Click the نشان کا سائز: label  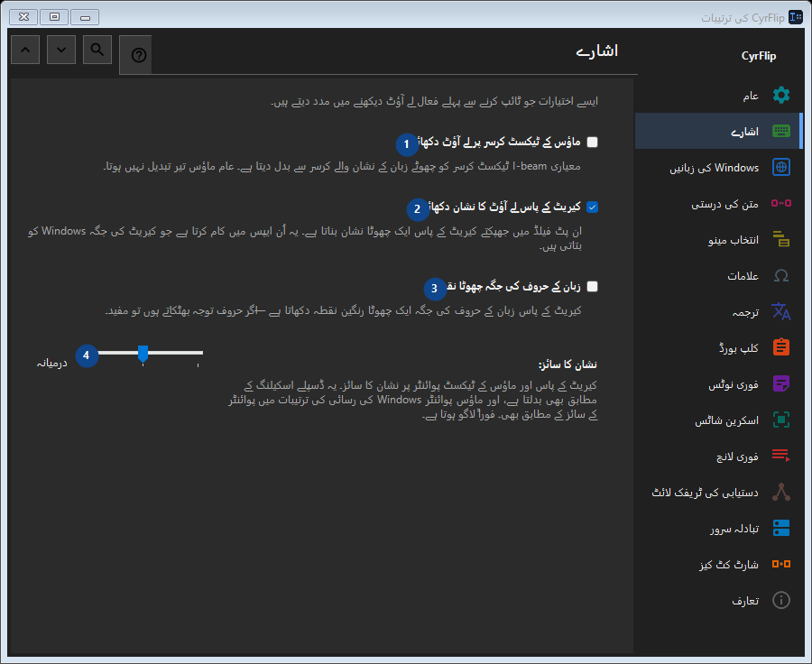click(567, 364)
